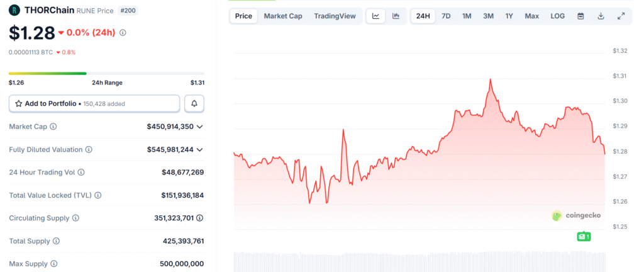Open info icon next to 24h change
644x272 pixels.
point(123,33)
